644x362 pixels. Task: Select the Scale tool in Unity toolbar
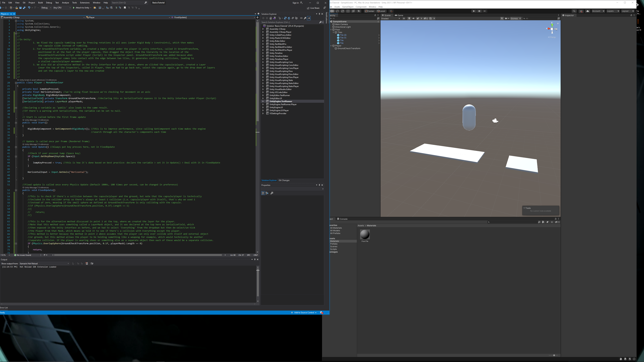point(342,11)
